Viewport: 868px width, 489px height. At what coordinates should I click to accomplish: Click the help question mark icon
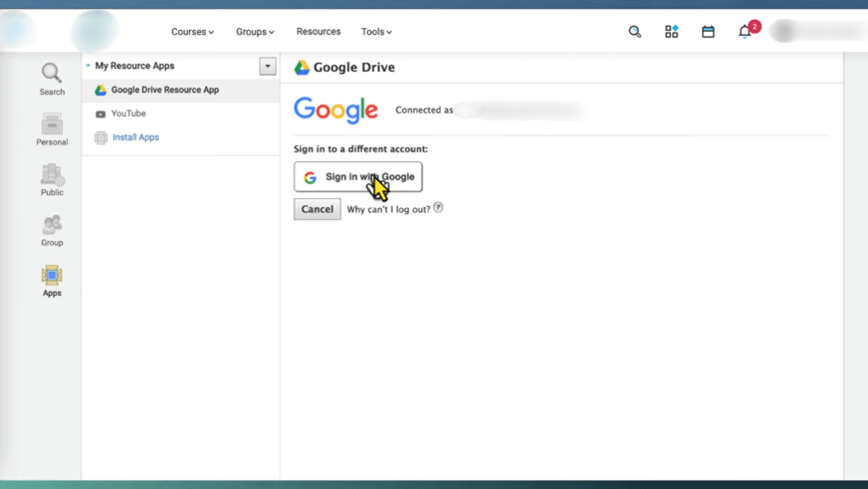[x=438, y=208]
